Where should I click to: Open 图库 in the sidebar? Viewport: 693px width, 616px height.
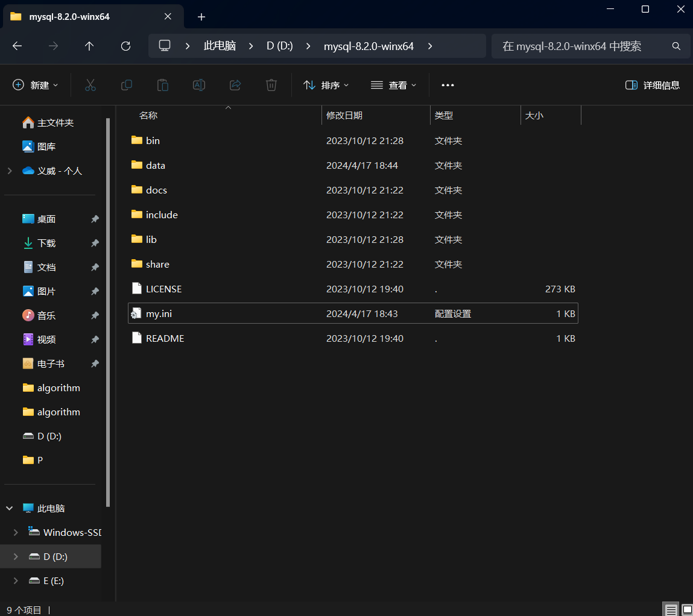click(x=39, y=146)
